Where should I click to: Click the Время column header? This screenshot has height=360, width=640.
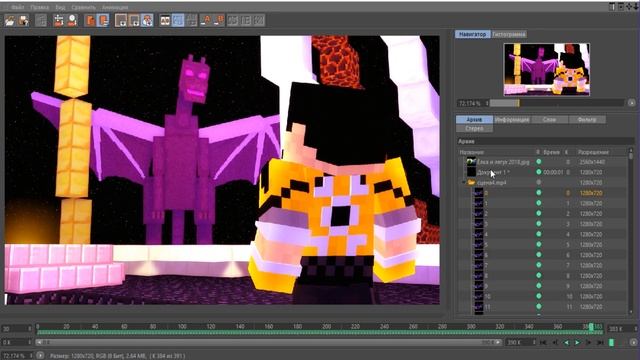point(551,152)
